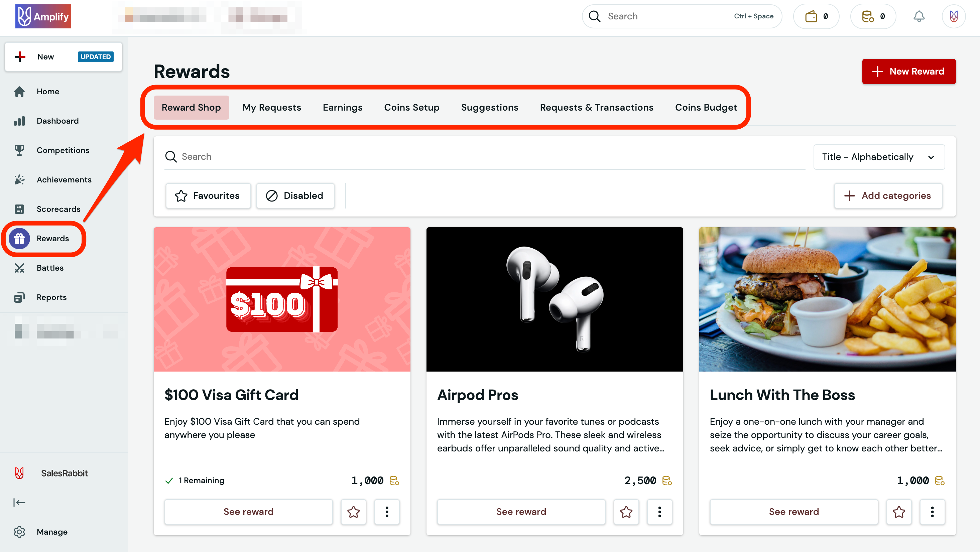Go to Battles in sidebar

click(x=50, y=268)
